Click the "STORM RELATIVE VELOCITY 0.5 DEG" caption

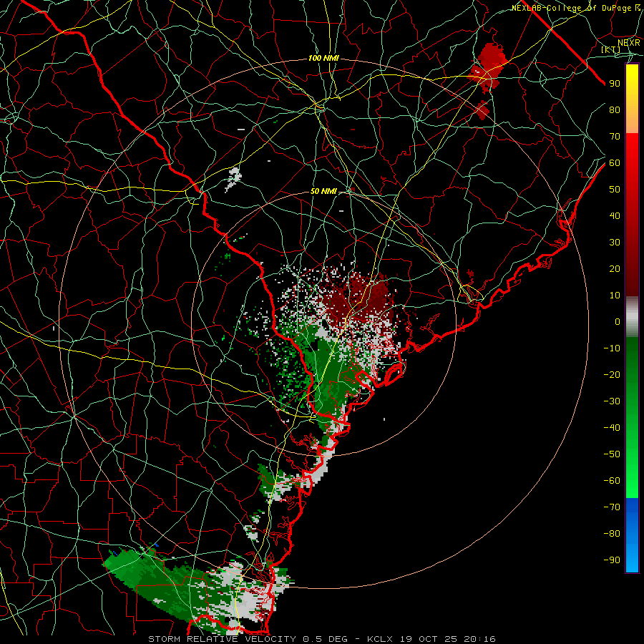[248, 639]
